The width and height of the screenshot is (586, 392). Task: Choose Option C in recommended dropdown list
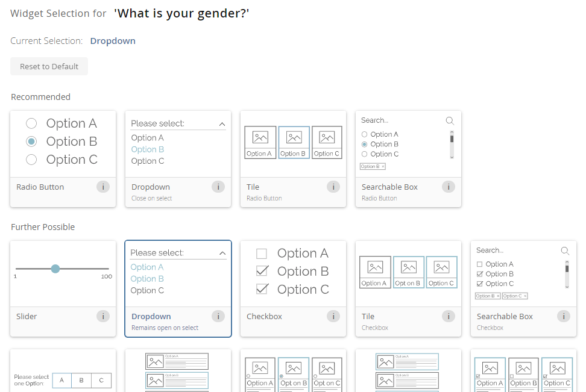point(148,161)
